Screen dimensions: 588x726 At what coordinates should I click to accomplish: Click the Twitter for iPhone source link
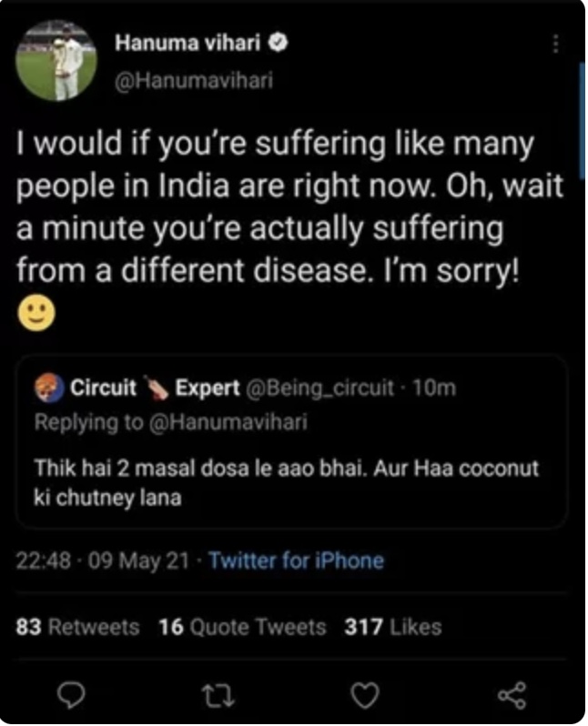coord(296,560)
